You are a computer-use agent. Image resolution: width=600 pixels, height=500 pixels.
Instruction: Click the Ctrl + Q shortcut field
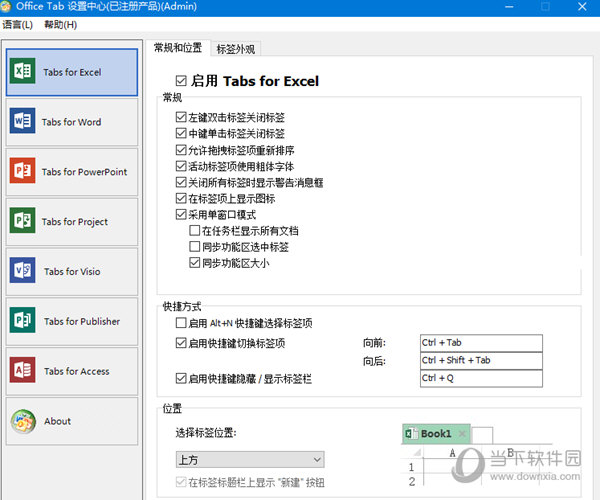tap(480, 379)
